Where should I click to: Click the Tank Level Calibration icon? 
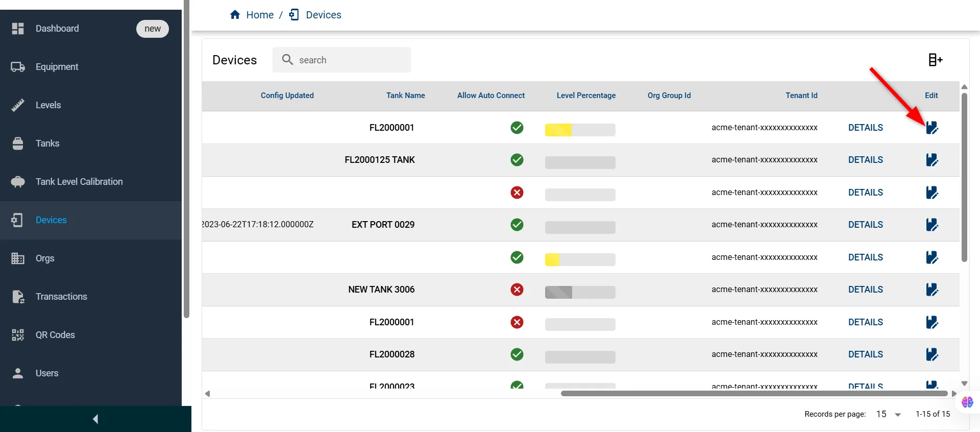(x=18, y=182)
